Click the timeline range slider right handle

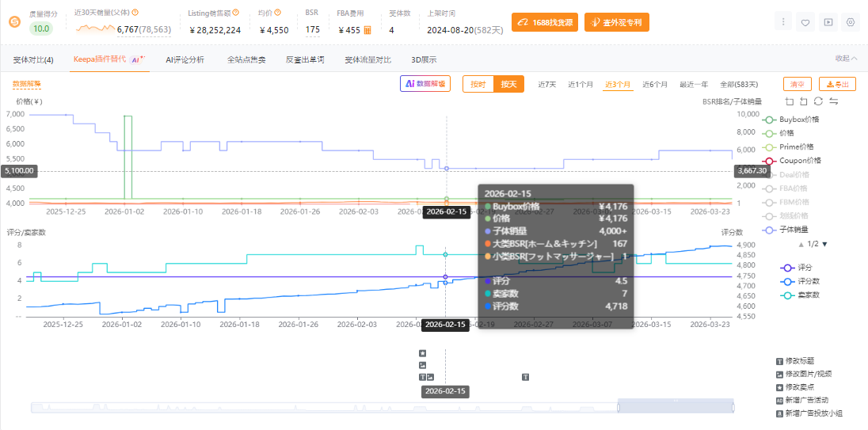pos(732,407)
